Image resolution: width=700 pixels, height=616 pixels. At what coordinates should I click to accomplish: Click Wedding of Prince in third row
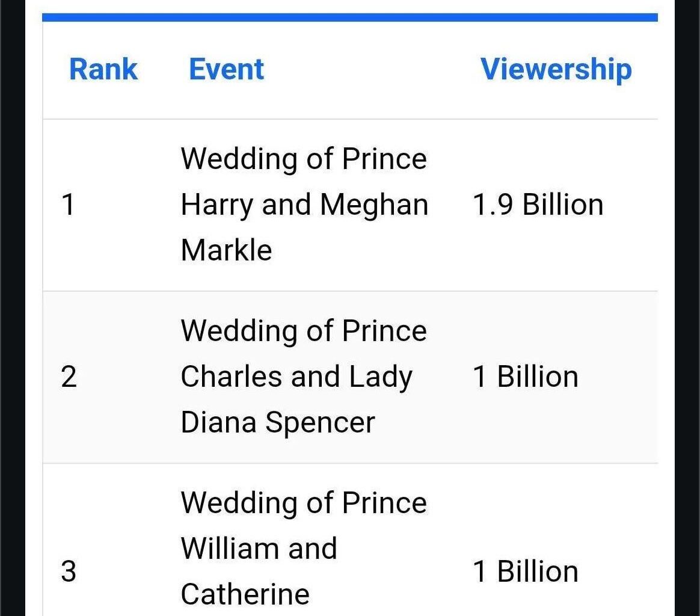click(304, 503)
